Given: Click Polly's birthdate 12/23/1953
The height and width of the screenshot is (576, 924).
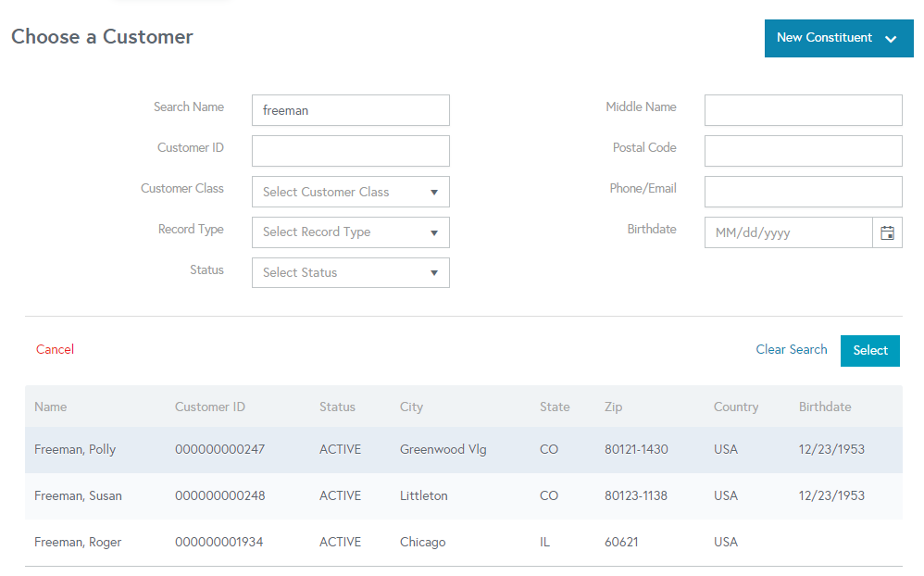Looking at the screenshot, I should pos(831,449).
